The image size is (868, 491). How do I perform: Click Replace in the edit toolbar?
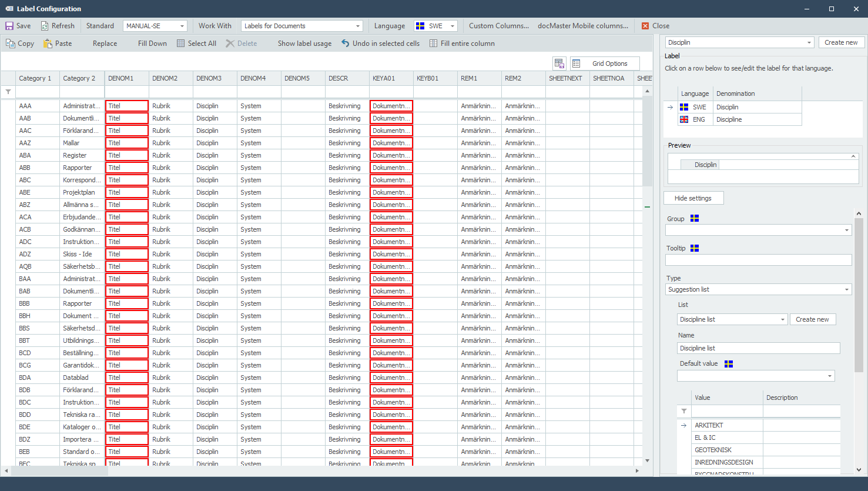pyautogui.click(x=105, y=44)
